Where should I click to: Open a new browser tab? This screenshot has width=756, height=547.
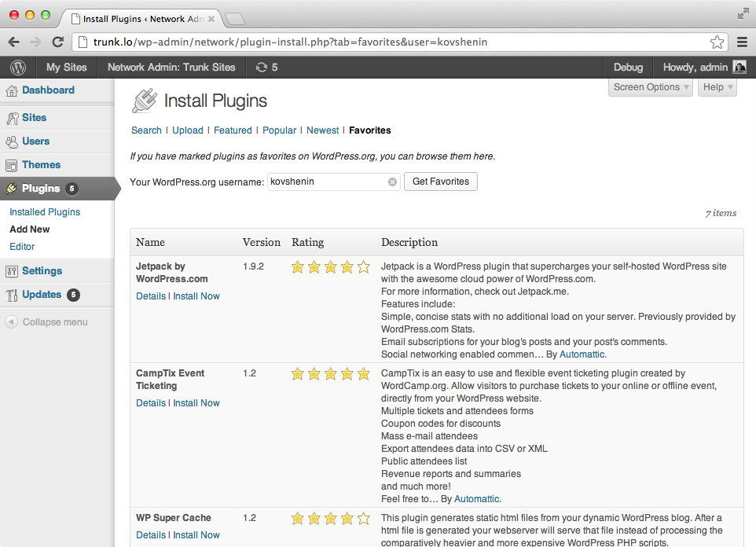[x=235, y=20]
